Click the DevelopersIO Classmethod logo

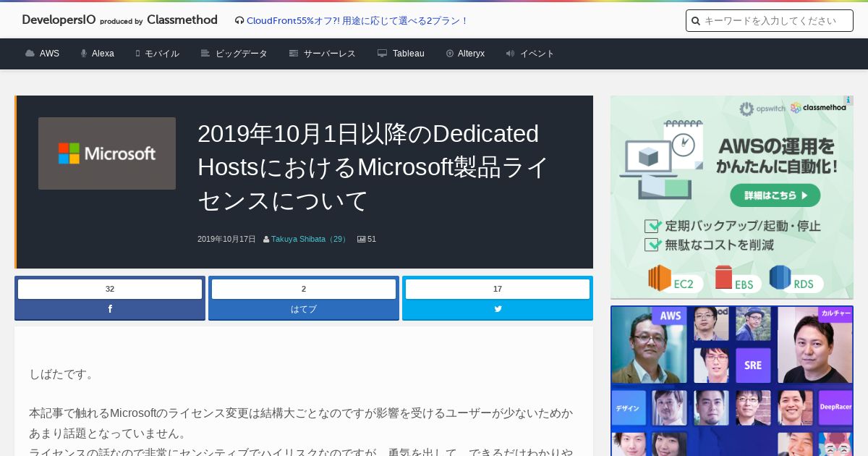pyautogui.click(x=119, y=20)
